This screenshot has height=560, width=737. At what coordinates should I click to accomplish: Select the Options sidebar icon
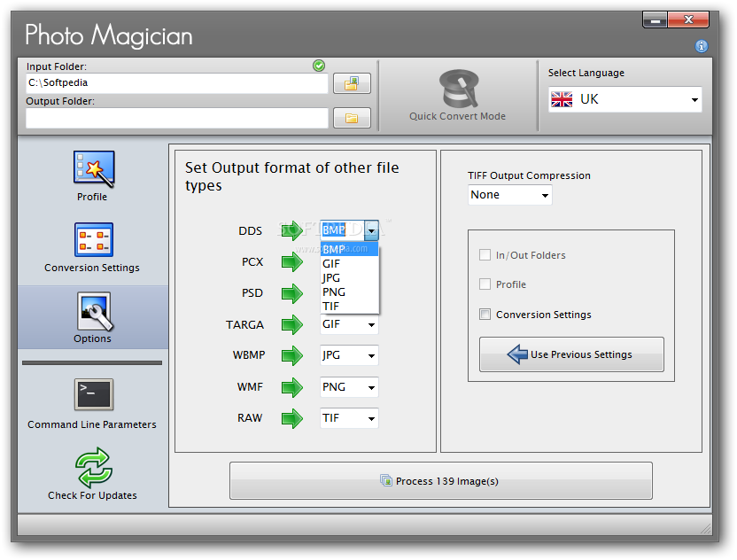[x=94, y=311]
